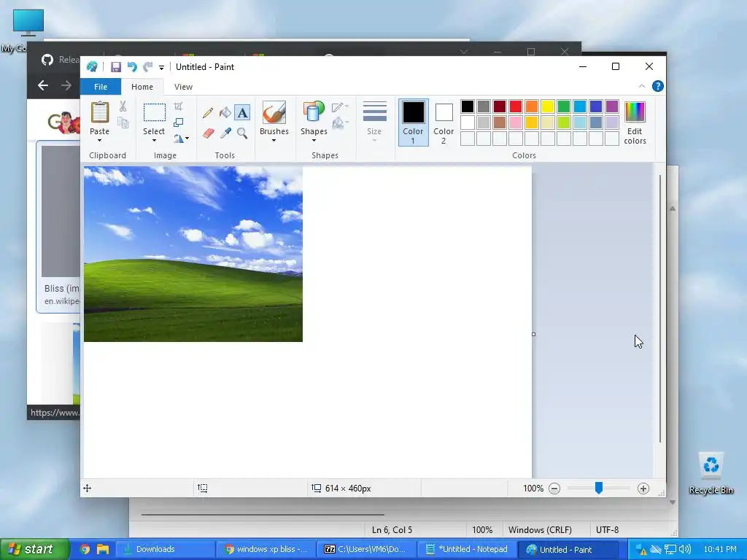Click the Brushes icon

(274, 112)
